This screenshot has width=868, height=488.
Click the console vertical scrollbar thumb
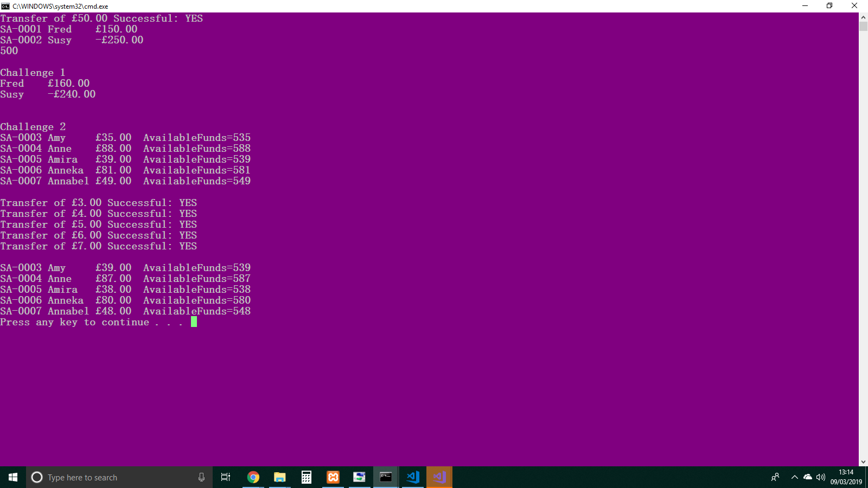(863, 27)
